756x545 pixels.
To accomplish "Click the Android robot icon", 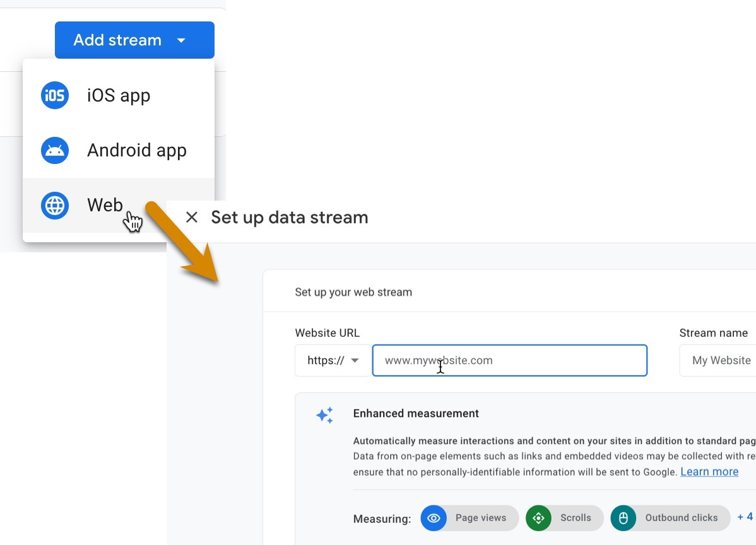I will (x=54, y=150).
